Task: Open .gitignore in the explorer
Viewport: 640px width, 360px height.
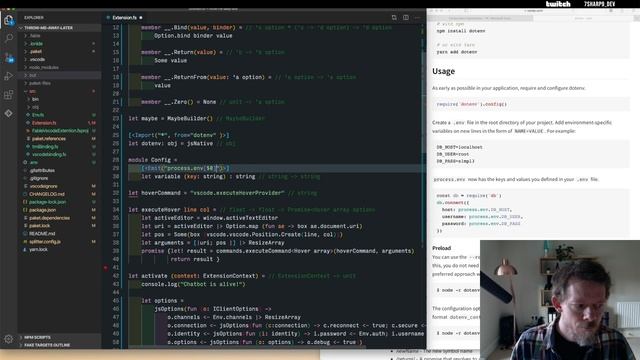Action: tap(39, 178)
